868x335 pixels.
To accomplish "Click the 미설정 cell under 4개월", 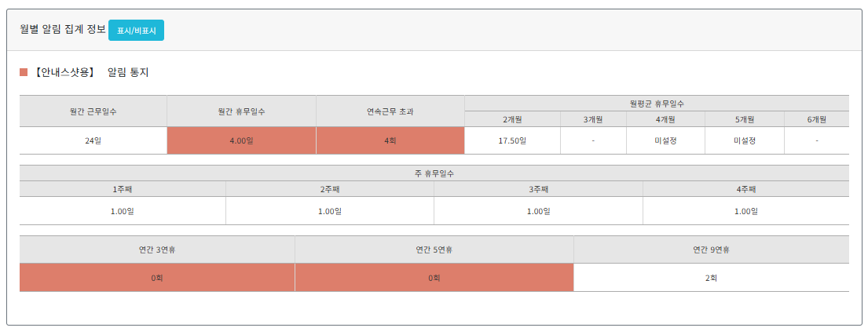I will [665, 140].
